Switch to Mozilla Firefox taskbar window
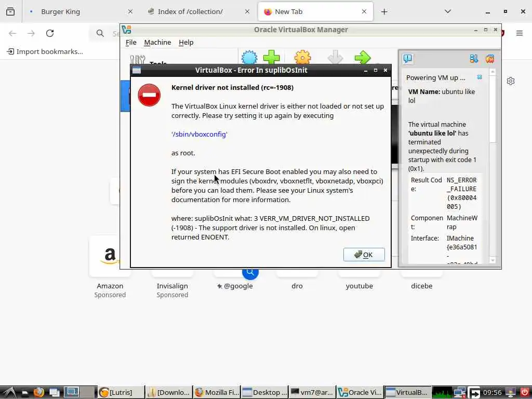532x399 pixels. click(x=217, y=393)
